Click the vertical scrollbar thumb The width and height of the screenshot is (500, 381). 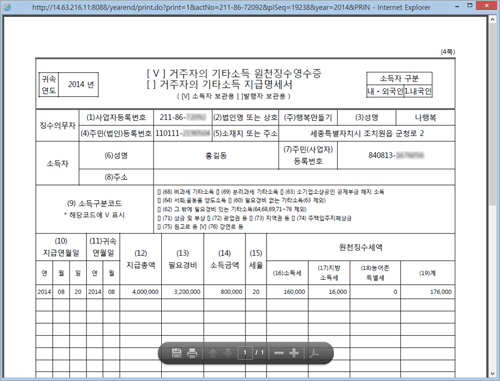pyautogui.click(x=493, y=114)
